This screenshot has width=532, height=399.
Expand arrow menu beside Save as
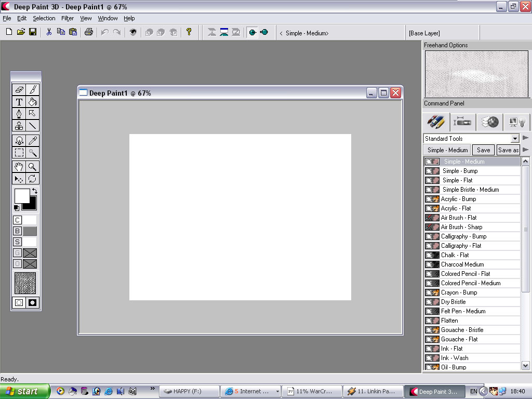pos(526,150)
